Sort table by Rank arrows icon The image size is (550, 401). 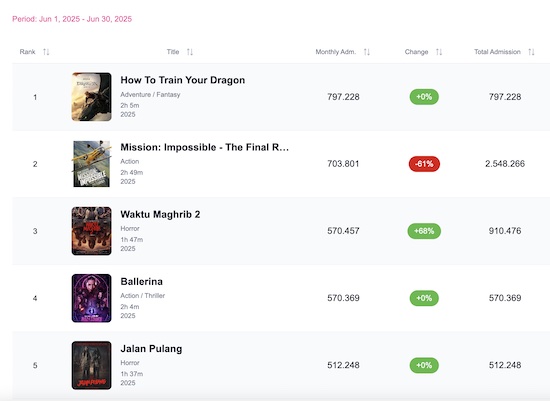coord(46,52)
